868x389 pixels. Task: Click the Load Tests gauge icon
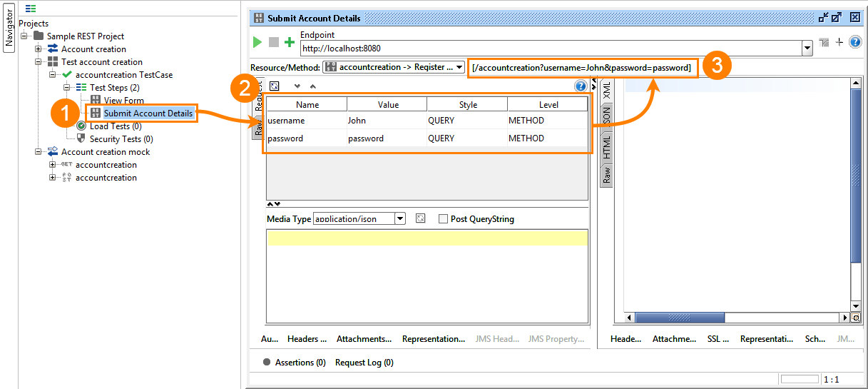(81, 126)
